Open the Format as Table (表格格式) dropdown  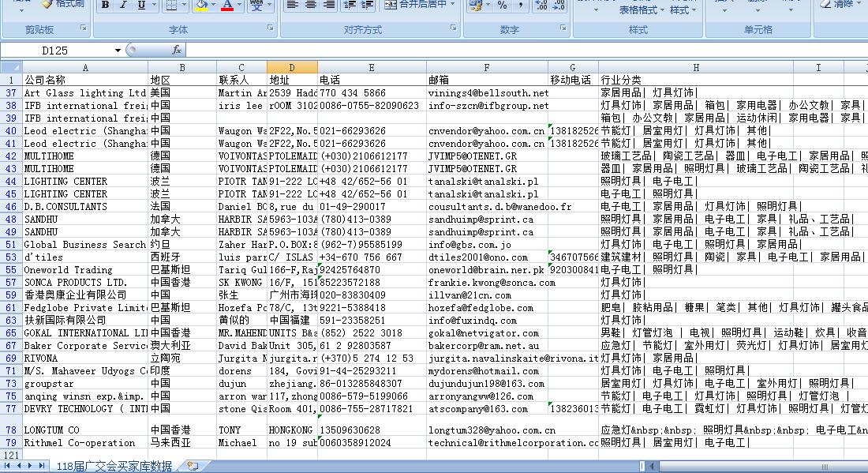tap(641, 10)
